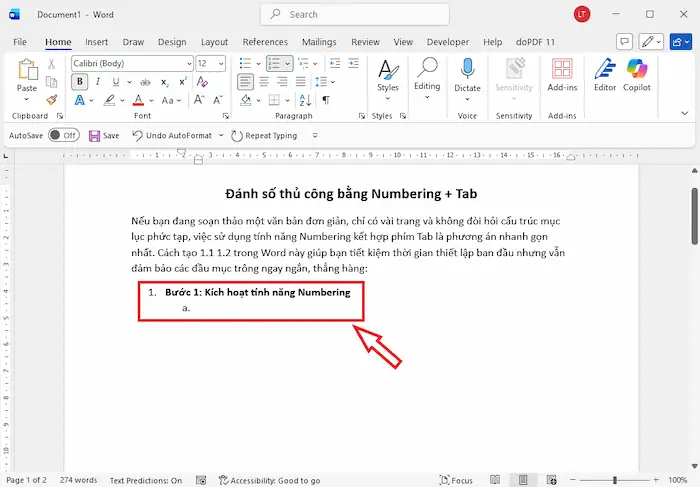The image size is (700, 487).
Task: Click the Format Painter brush icon
Action: [x=52, y=100]
